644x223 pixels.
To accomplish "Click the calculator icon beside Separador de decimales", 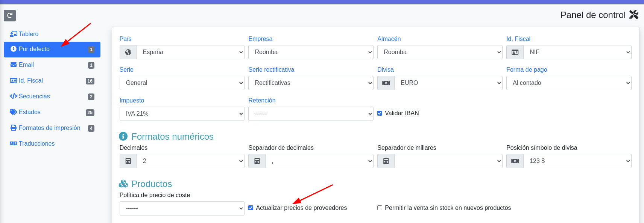I will (x=257, y=161).
